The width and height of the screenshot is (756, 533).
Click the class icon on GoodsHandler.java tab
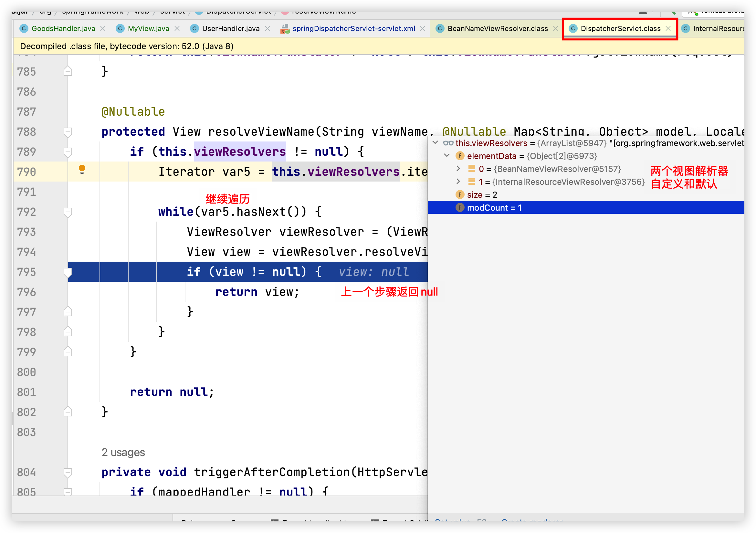click(x=24, y=29)
